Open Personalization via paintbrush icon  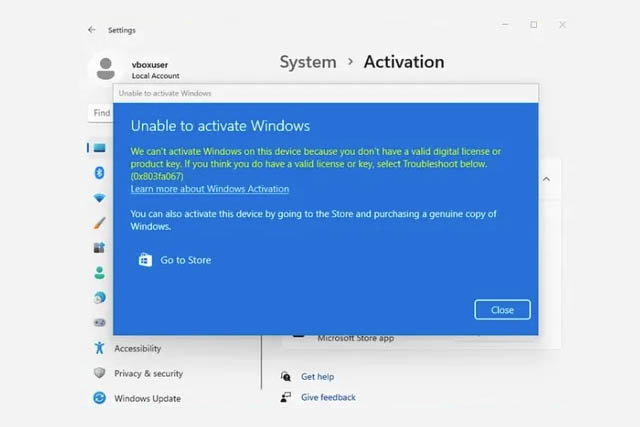point(99,223)
